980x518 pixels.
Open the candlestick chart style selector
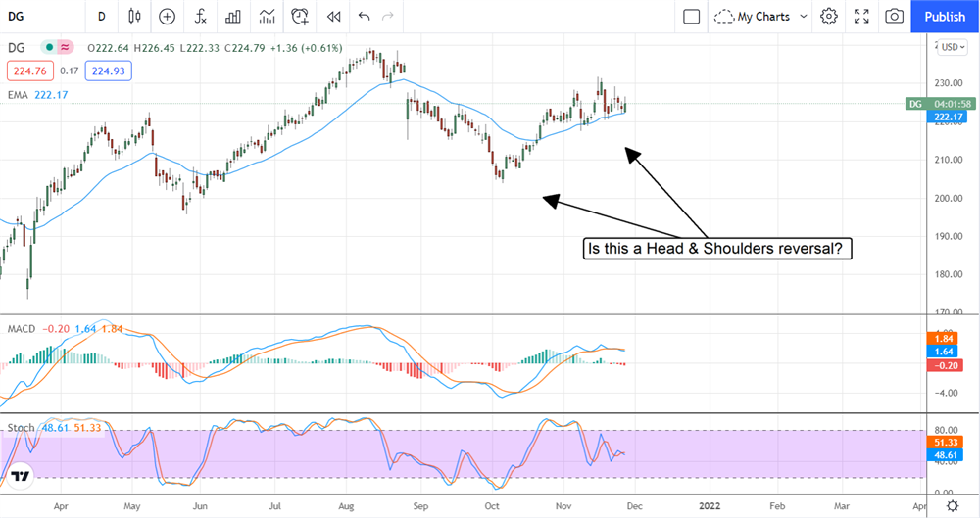[135, 16]
